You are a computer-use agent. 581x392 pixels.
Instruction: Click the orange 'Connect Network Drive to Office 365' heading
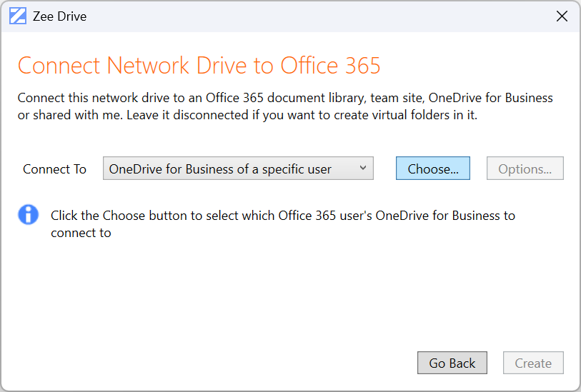click(x=199, y=66)
